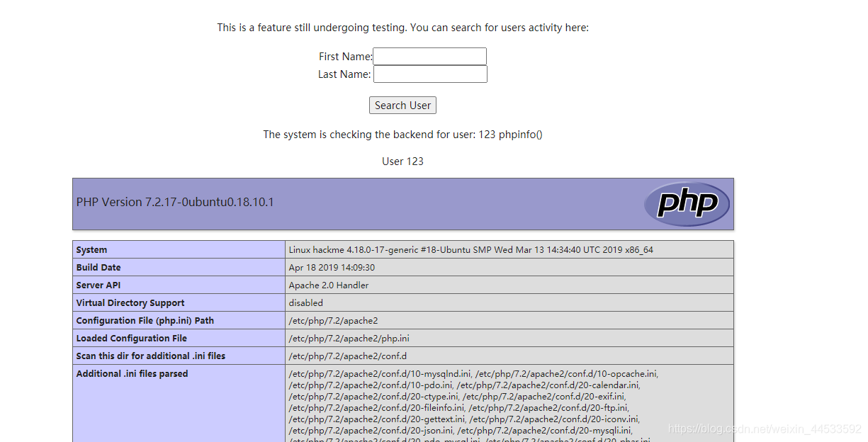This screenshot has width=868, height=442.
Task: Click the First Name: label text
Action: click(345, 57)
